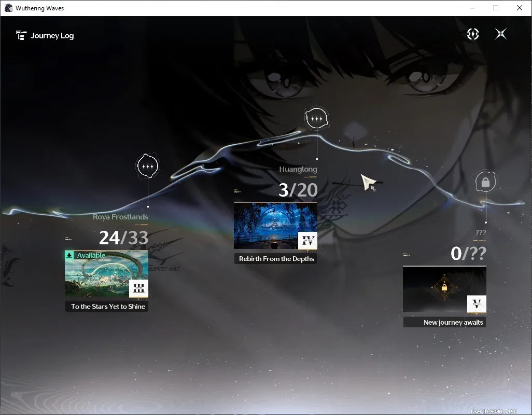The image size is (532, 415).
Task: Select the Roya Frostlands timeline node
Action: 148,166
